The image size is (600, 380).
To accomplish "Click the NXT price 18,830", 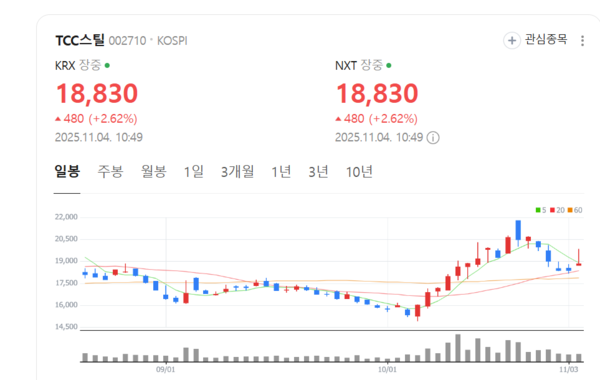I will (x=377, y=93).
